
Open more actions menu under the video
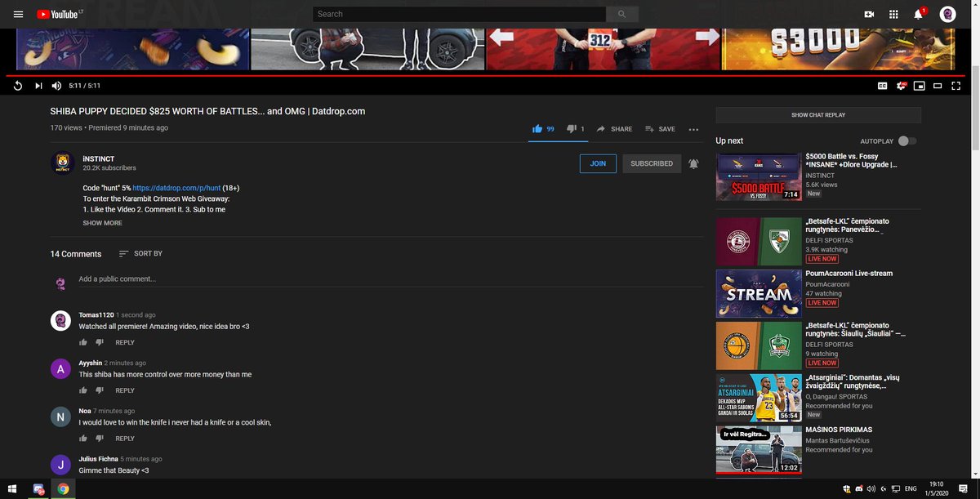[693, 129]
